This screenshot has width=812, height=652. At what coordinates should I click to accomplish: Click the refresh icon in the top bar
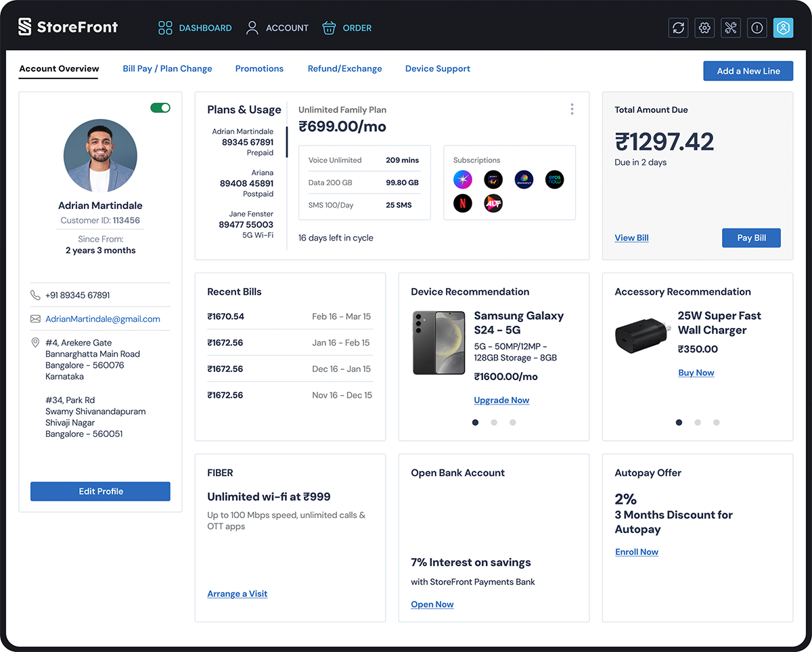[x=678, y=28]
